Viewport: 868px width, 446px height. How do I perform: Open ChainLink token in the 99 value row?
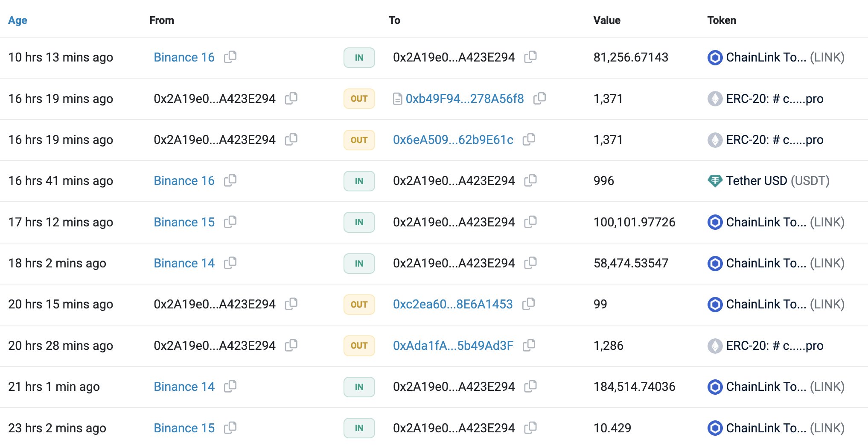pos(785,304)
